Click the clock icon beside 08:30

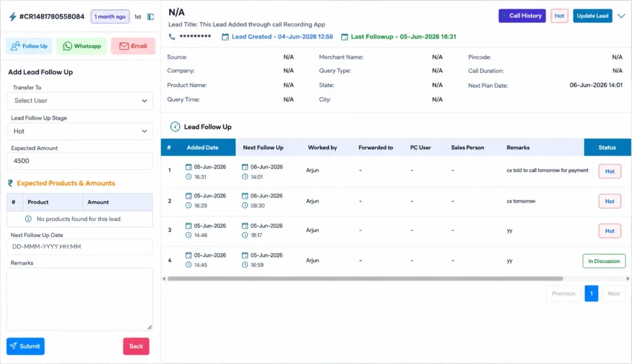point(245,205)
